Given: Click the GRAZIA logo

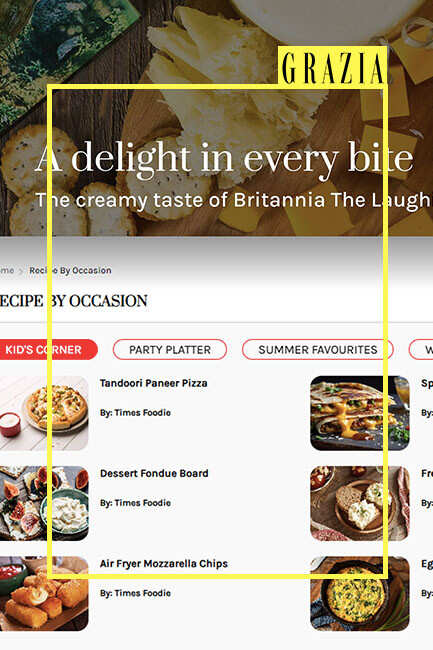Looking at the screenshot, I should point(333,66).
